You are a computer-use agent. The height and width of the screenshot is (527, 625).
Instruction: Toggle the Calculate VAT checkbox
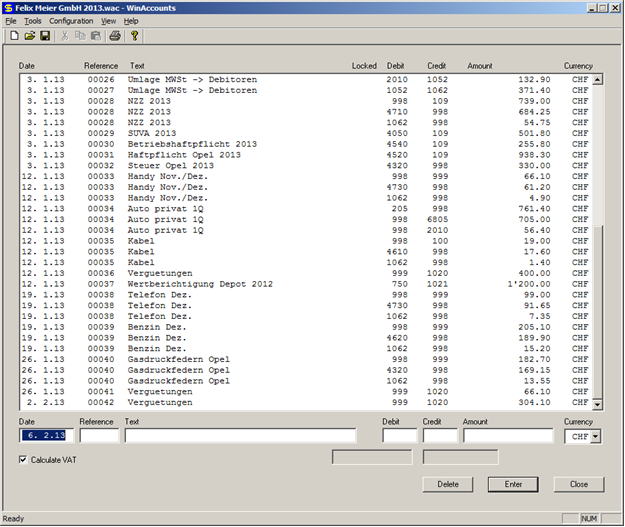pyautogui.click(x=24, y=460)
